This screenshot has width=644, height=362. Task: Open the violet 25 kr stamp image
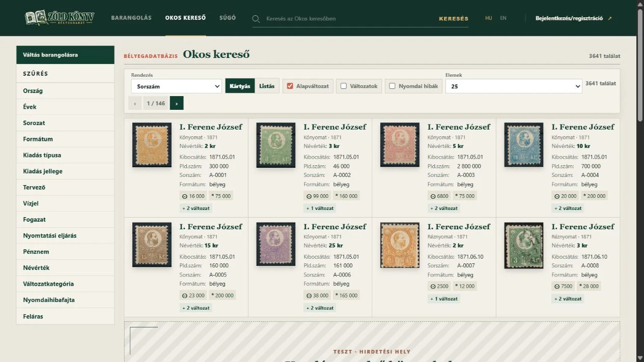(276, 245)
